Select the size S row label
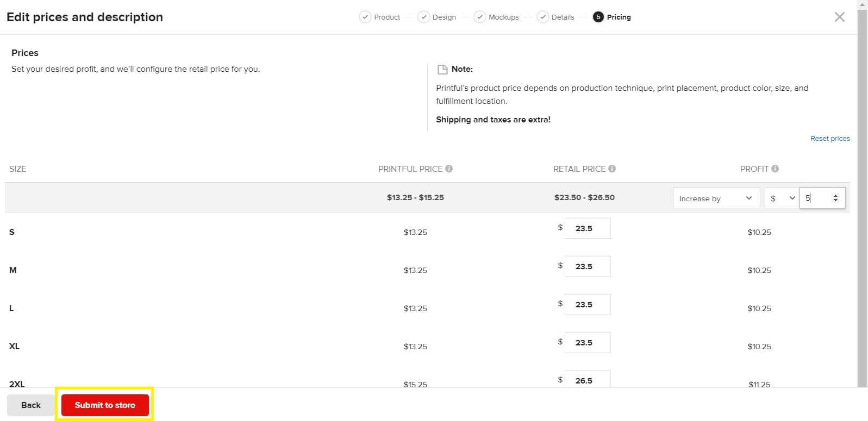868x421 pixels. click(x=12, y=232)
